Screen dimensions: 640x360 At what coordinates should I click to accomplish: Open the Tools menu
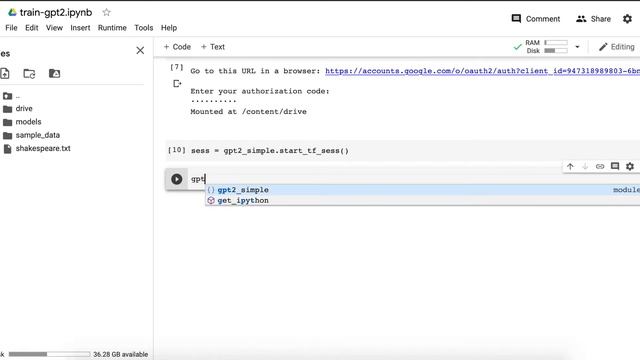(x=144, y=28)
